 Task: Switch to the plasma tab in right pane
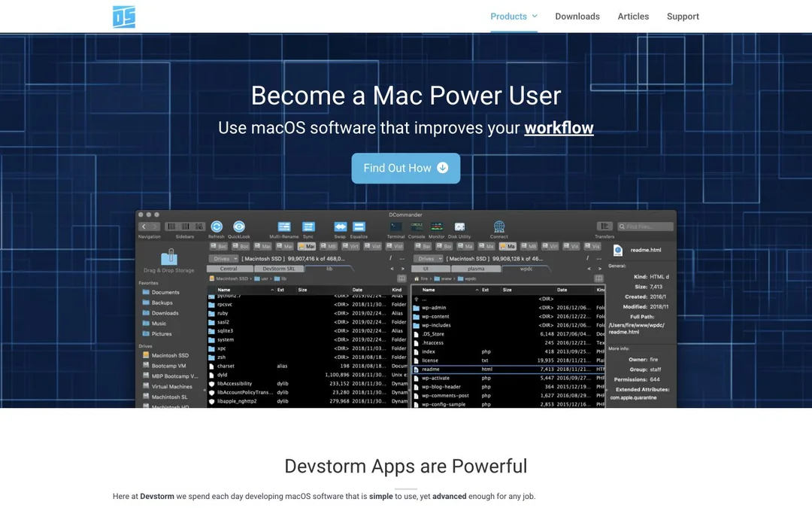(x=476, y=269)
